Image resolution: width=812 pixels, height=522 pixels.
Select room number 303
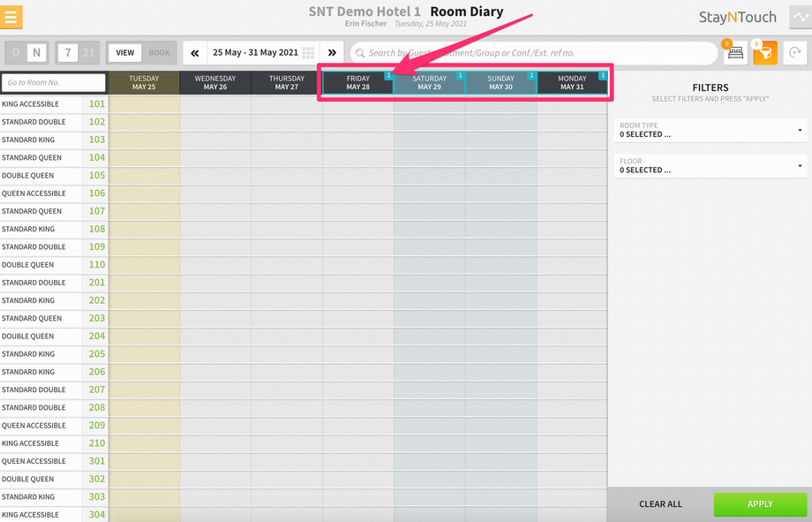coord(97,496)
